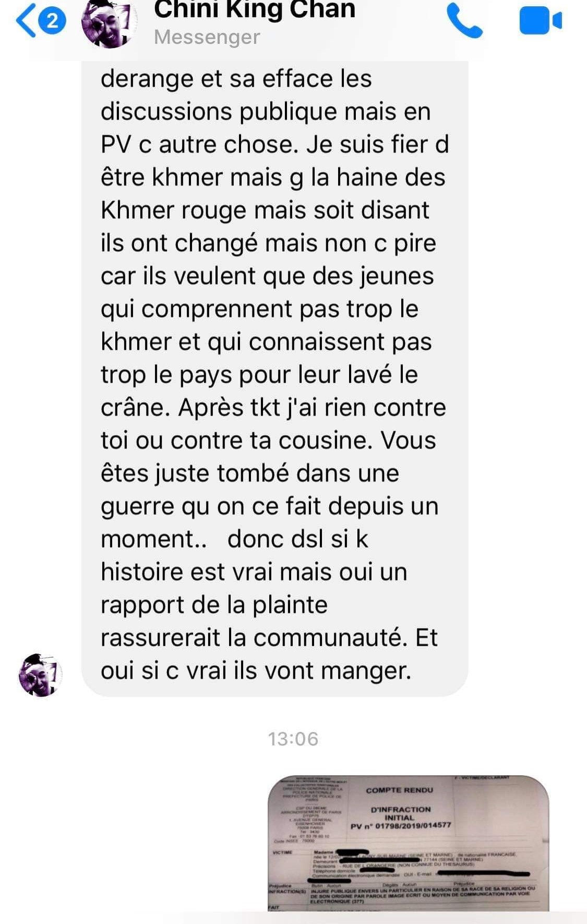Tap the unread count badge showing 2
The image size is (587, 924).
[52, 21]
